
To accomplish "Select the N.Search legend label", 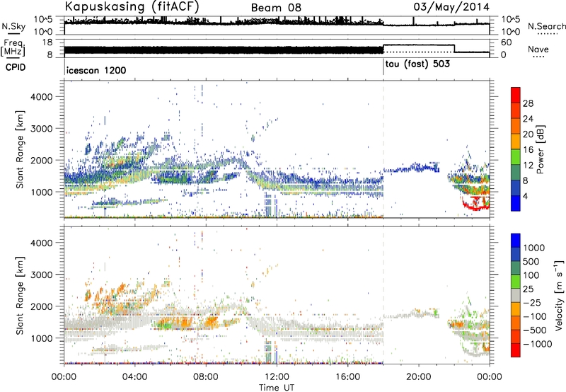I will click(546, 26).
